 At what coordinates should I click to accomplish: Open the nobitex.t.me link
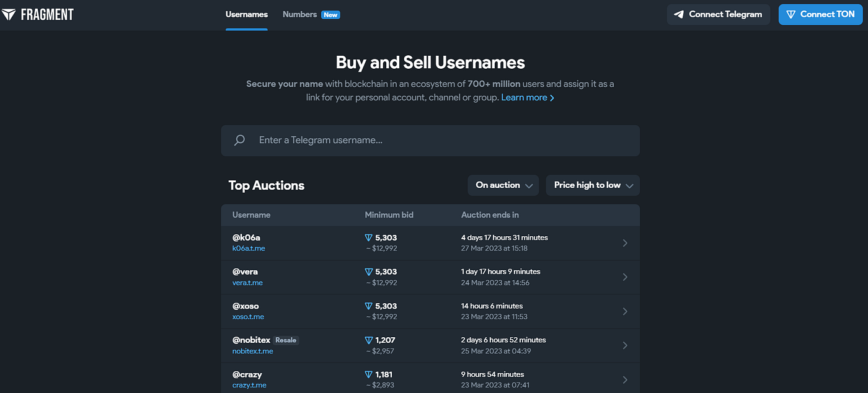click(253, 351)
